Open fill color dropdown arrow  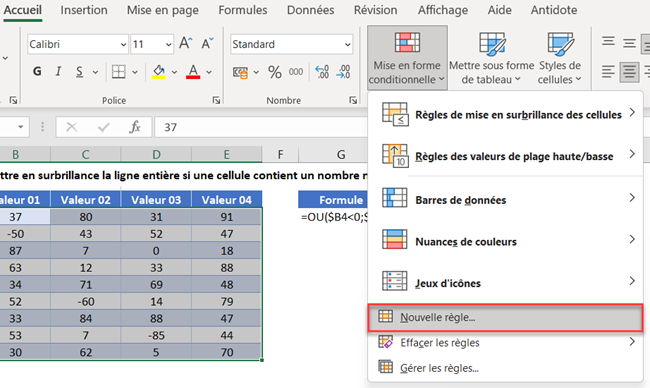coord(174,72)
